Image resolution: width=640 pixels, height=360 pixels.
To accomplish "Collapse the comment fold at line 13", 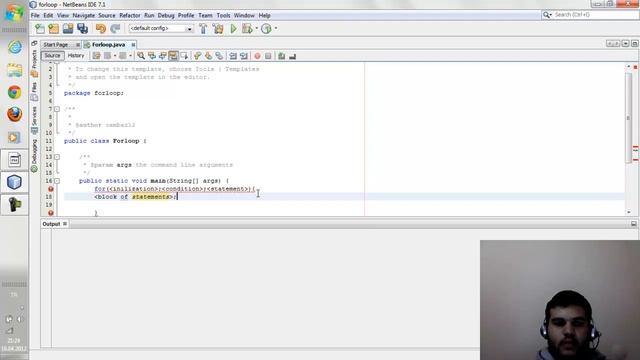I will 57,157.
